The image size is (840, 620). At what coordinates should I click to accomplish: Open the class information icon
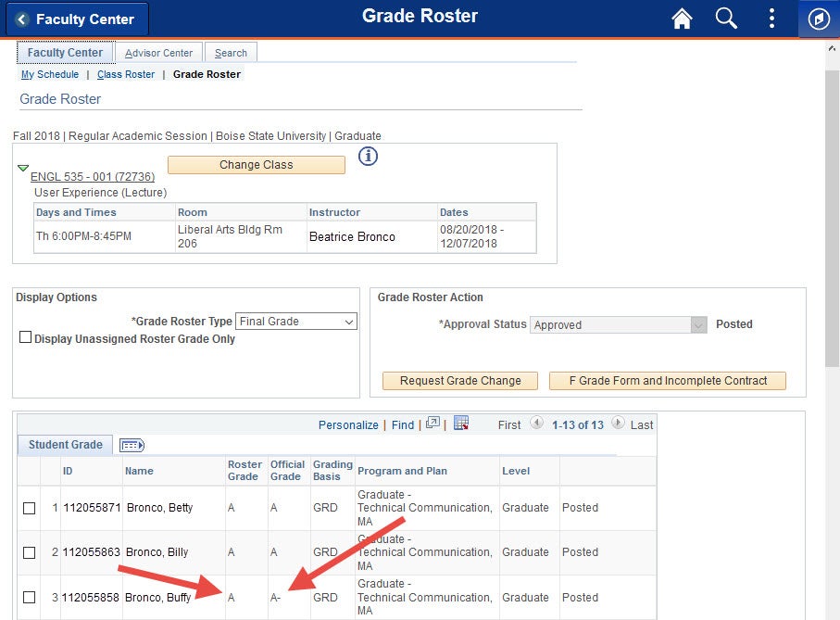368,157
